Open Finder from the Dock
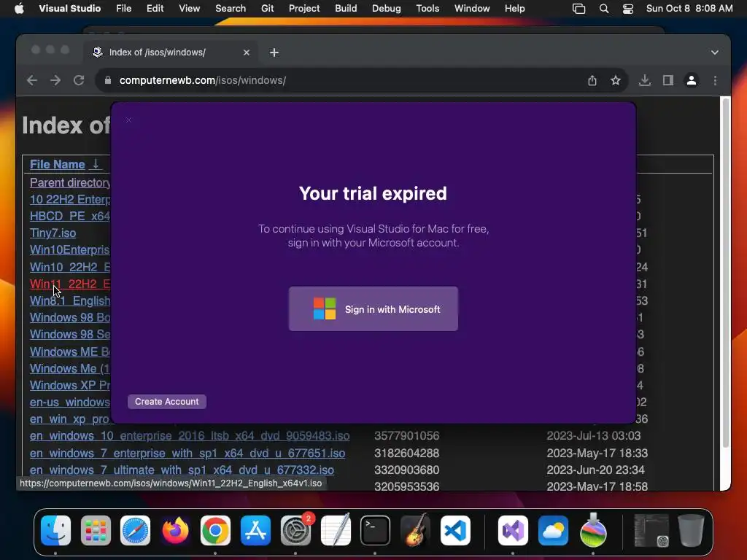Image resolution: width=747 pixels, height=560 pixels. [55, 530]
